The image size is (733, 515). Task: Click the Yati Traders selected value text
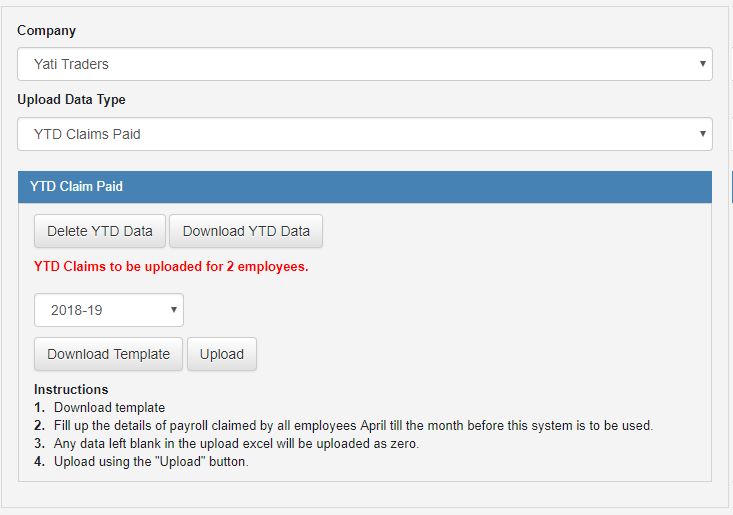tap(71, 64)
